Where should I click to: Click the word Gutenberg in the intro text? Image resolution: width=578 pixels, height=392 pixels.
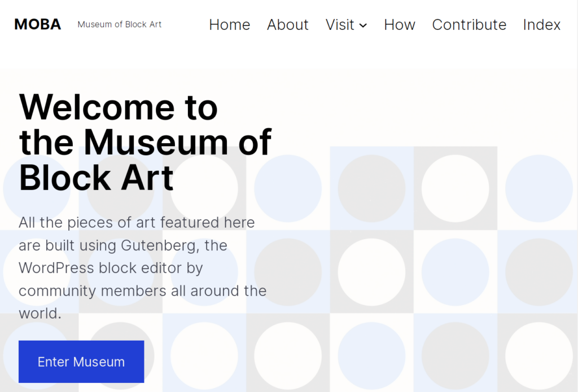pos(160,245)
